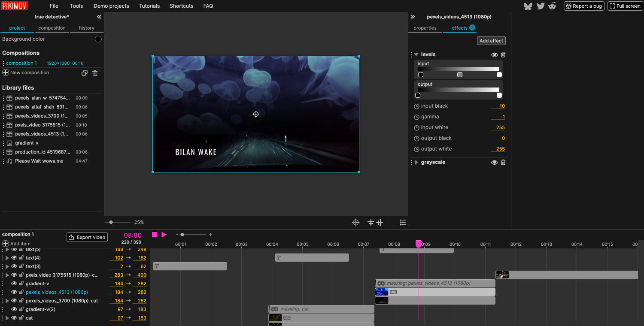This screenshot has width=644, height=326.
Task: Click the stopwatch next to input black
Action: click(416, 106)
